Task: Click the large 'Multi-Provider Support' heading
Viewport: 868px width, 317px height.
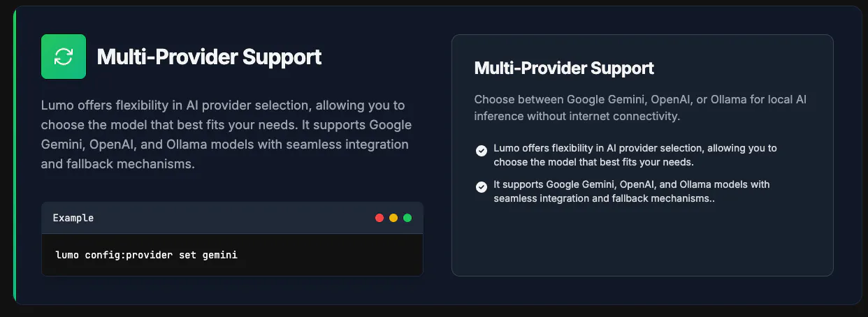Action: pos(209,57)
